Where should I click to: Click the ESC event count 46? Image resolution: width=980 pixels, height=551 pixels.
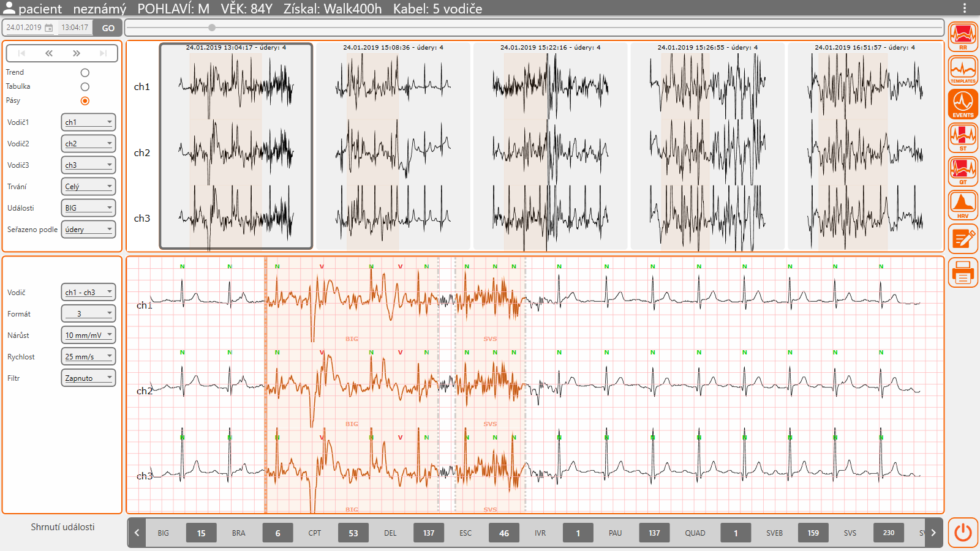504,533
